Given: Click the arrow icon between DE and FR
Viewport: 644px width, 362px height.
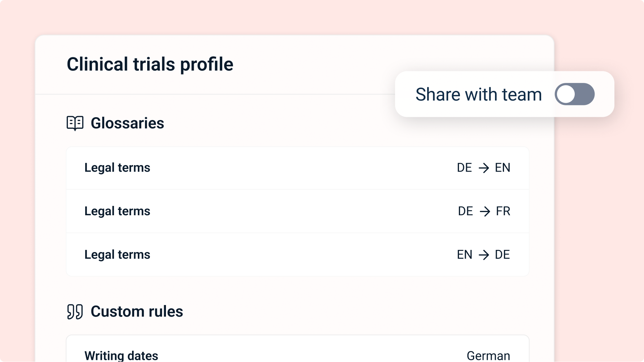Looking at the screenshot, I should point(485,211).
